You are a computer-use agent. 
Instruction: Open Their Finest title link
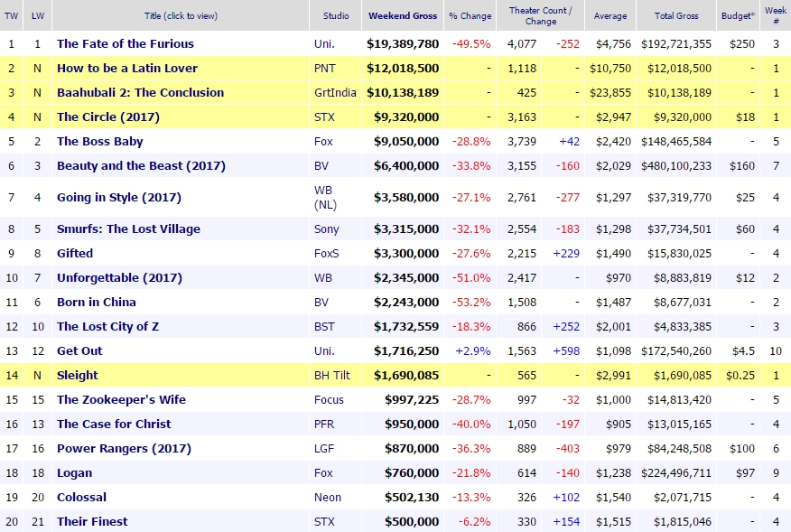click(92, 521)
